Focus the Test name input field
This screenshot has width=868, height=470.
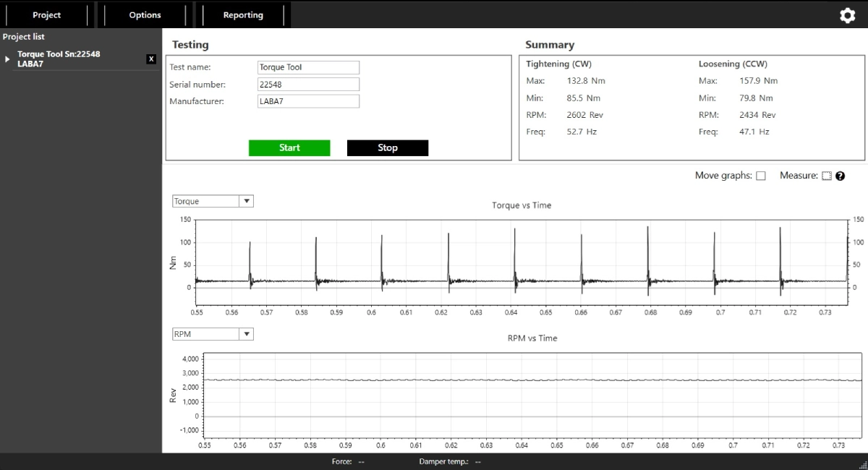point(309,67)
